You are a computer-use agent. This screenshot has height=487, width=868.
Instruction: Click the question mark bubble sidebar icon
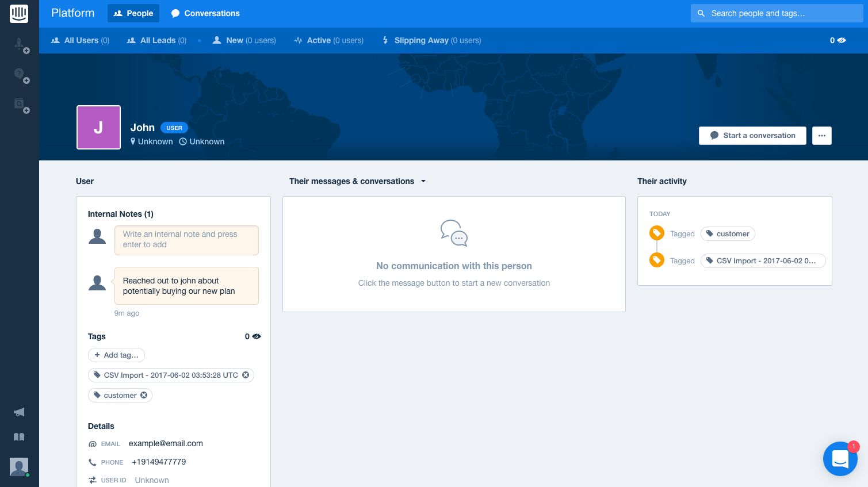pos(20,74)
